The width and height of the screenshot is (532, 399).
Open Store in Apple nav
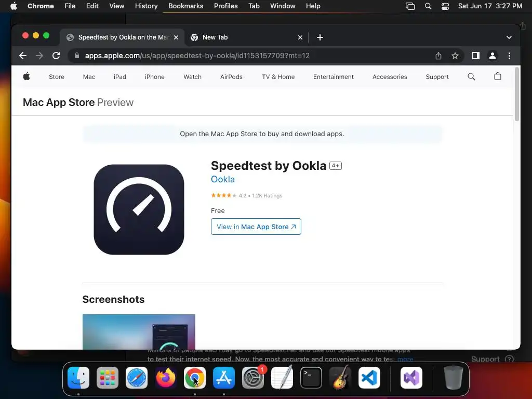(x=56, y=77)
